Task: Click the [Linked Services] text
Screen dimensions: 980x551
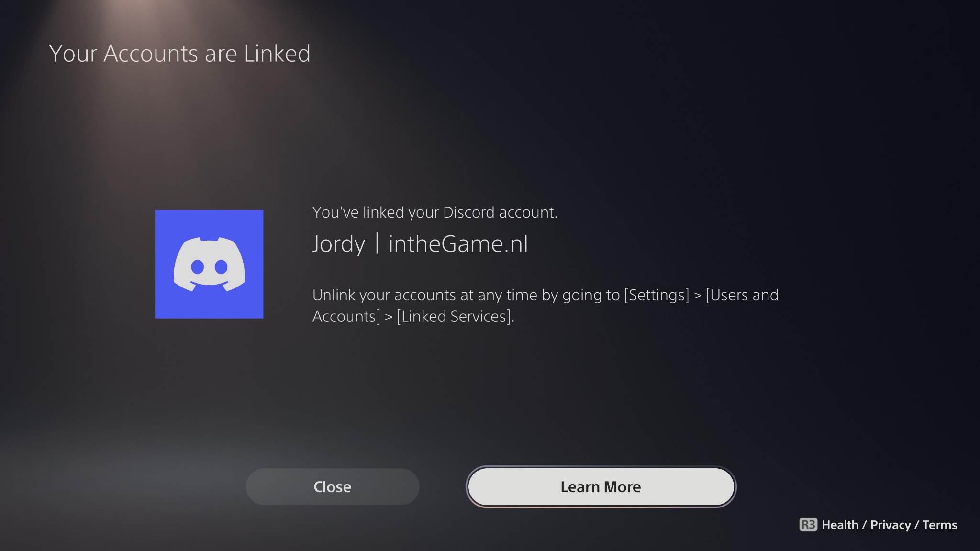Action: 454,317
